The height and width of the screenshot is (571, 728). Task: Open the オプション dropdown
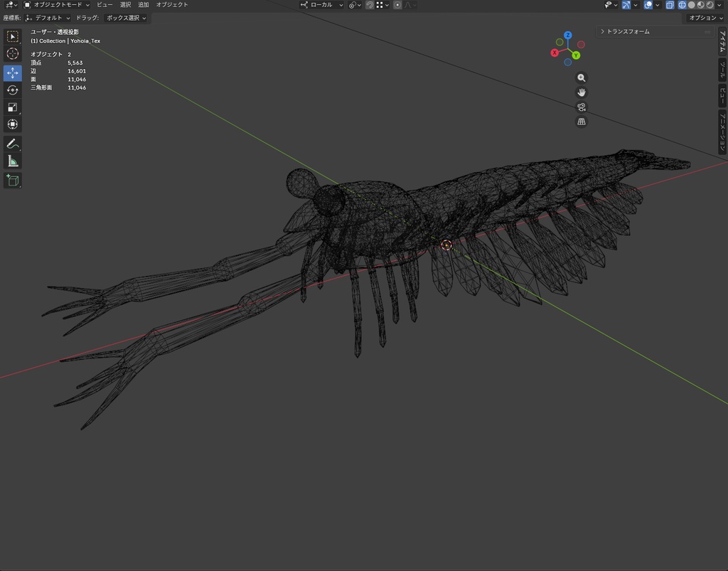[x=705, y=18]
